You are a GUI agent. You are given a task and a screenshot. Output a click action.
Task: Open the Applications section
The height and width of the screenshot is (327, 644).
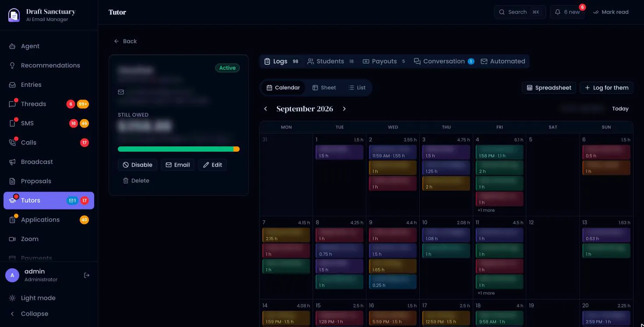(49, 220)
